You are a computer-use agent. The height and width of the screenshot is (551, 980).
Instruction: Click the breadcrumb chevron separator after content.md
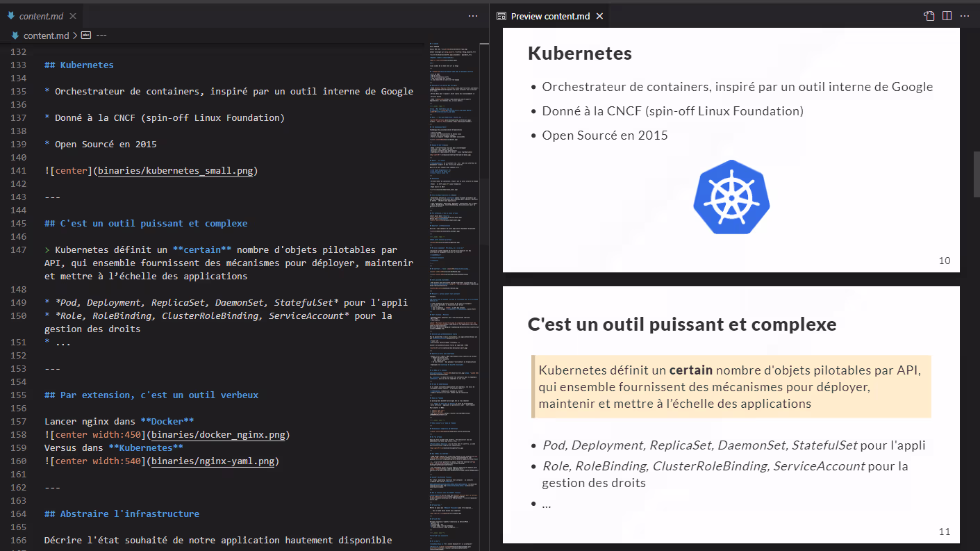(75, 35)
